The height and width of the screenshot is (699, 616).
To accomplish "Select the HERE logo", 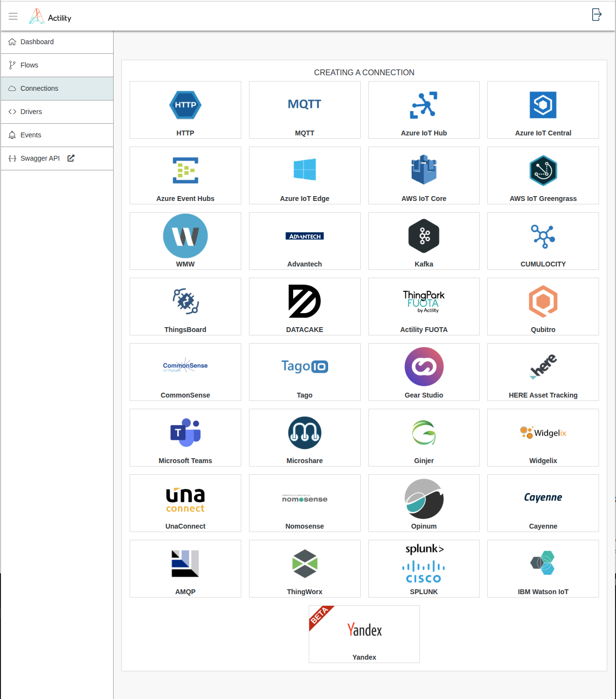I will click(x=543, y=366).
